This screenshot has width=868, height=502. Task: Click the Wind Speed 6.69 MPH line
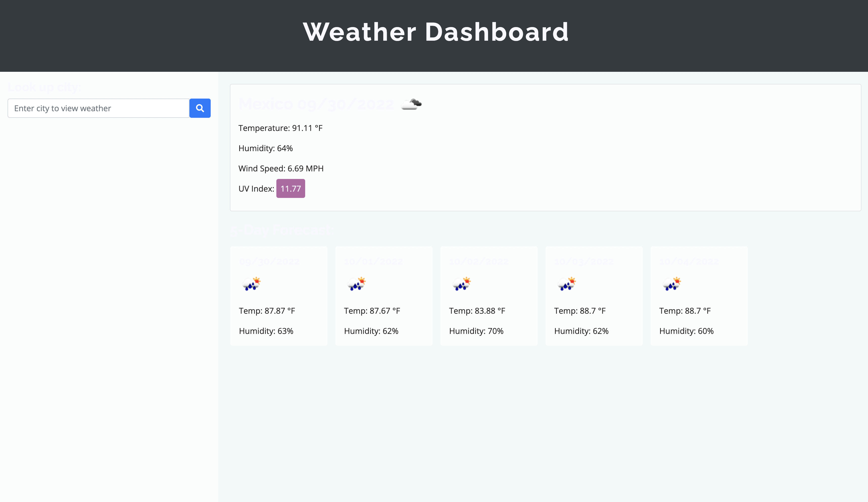tap(281, 168)
